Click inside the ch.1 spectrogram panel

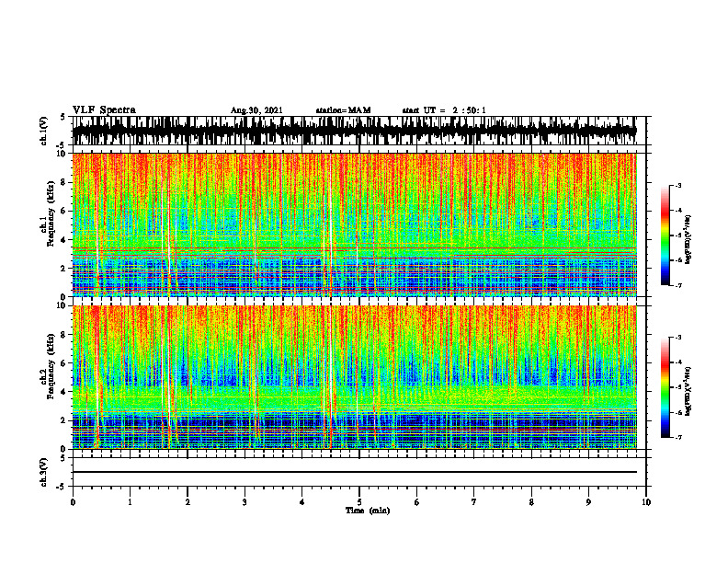pos(354,224)
